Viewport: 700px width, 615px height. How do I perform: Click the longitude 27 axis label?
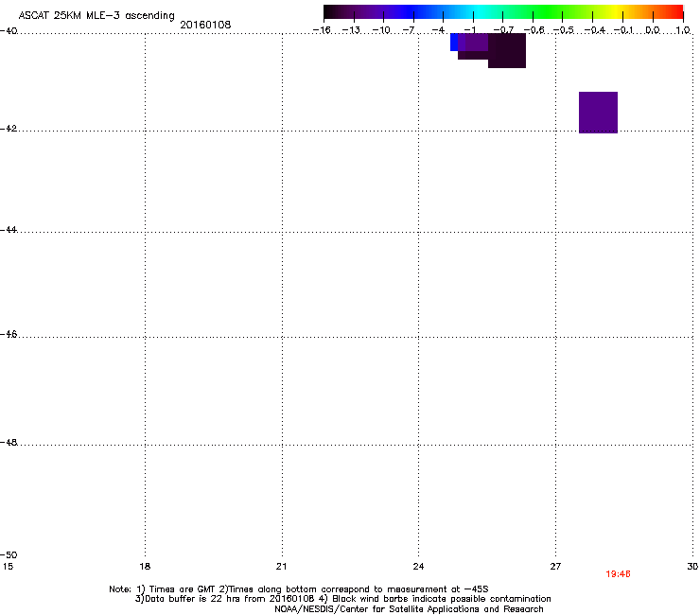555,567
